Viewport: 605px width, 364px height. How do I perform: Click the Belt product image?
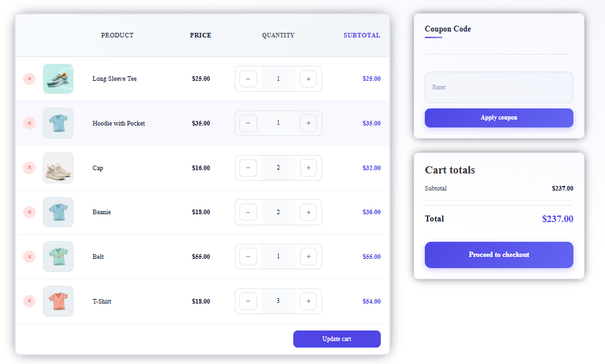(x=59, y=256)
